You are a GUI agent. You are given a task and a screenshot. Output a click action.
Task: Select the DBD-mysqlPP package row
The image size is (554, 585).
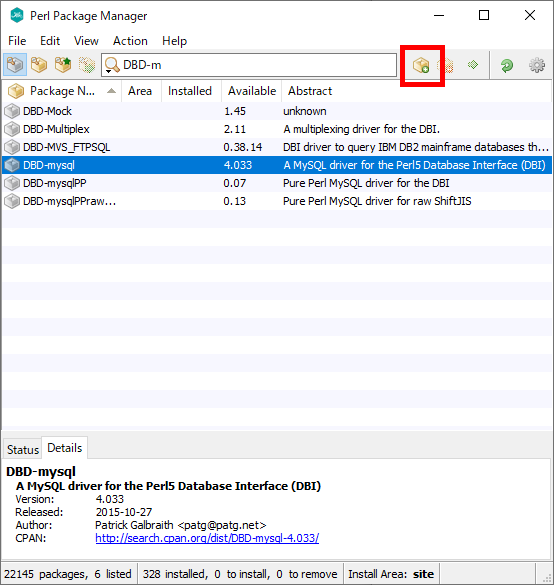point(277,183)
